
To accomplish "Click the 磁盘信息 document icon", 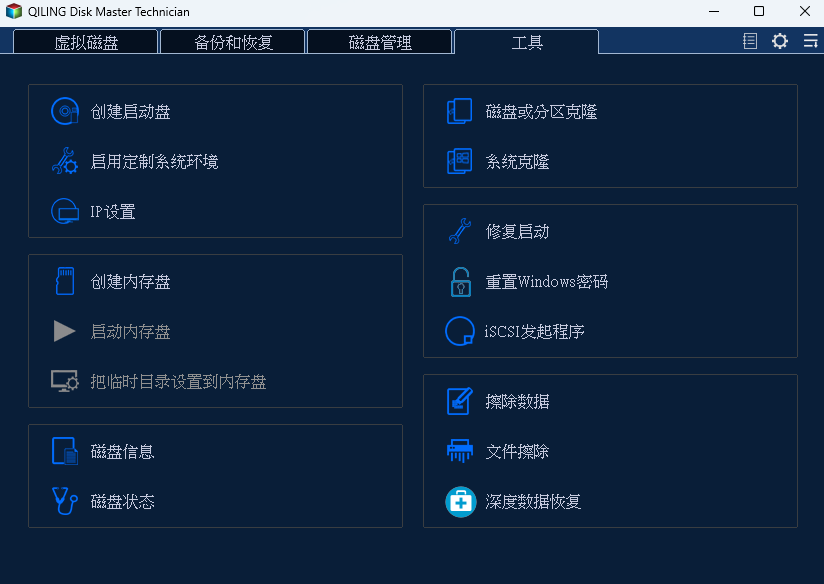I will (65, 451).
